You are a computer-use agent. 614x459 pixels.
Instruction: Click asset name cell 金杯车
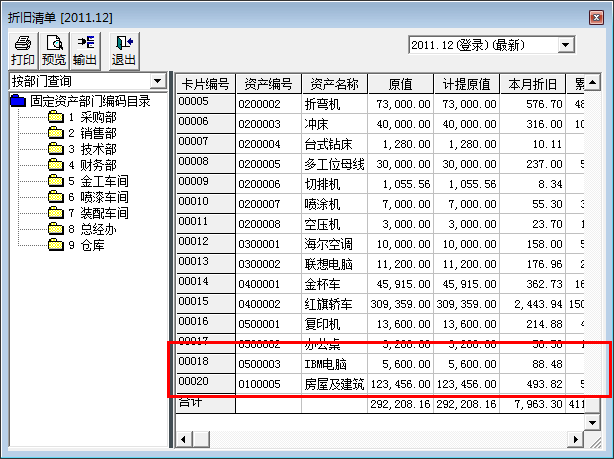pos(334,284)
